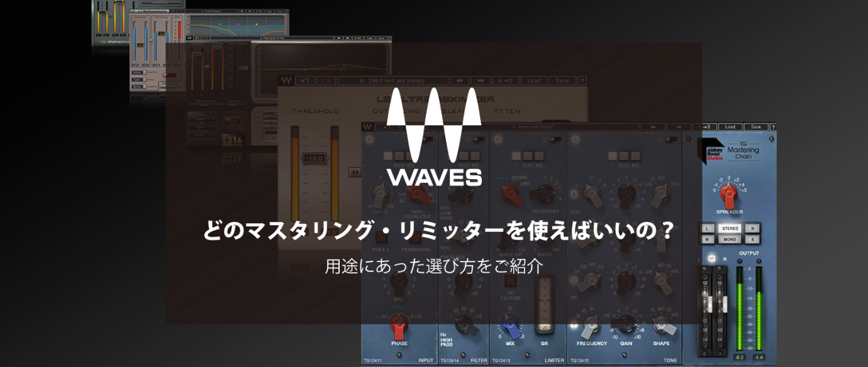Click L/R output link icon in TG Mastering Chain
This screenshot has width=868, height=367.
pyautogui.click(x=713, y=258)
